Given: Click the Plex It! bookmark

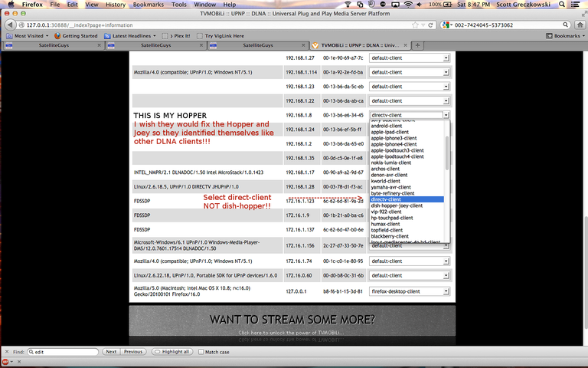Looking at the screenshot, I should pyautogui.click(x=176, y=36).
